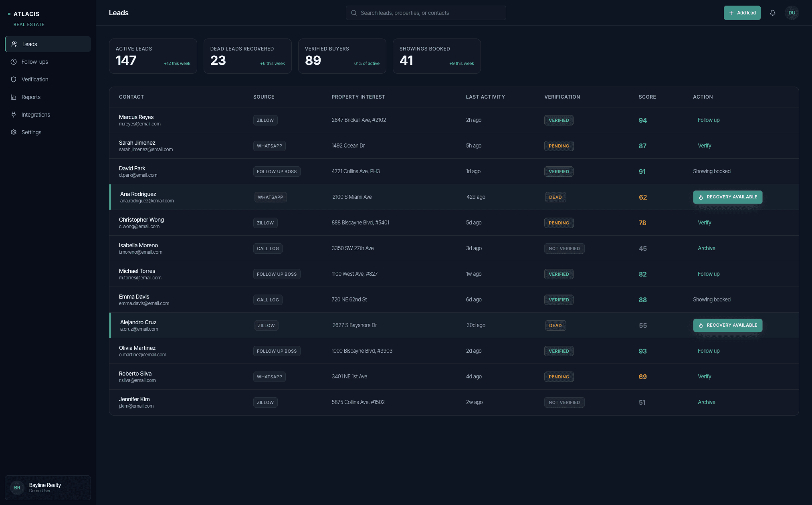Click Recovery Available for Ana Rodriguez

(727, 197)
